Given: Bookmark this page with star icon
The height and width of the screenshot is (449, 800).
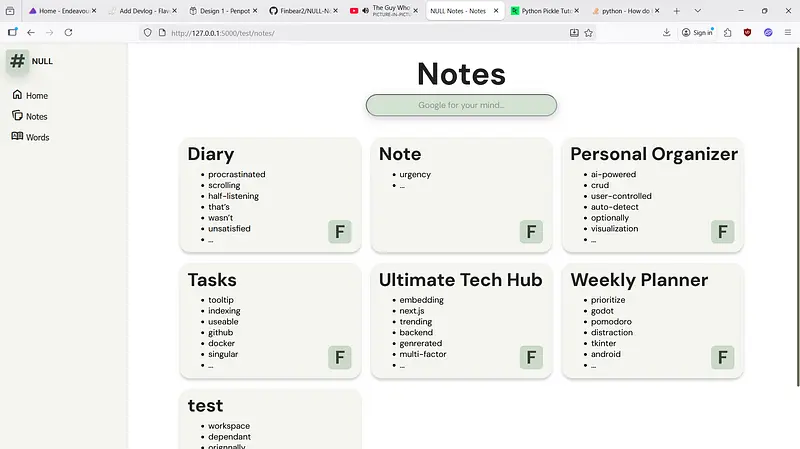Looking at the screenshot, I should tap(589, 32).
